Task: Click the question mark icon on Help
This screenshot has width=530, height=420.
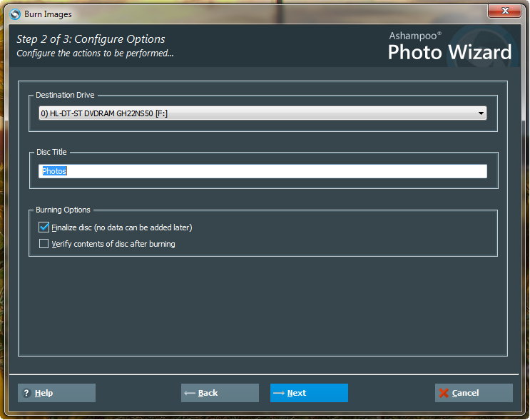Action: (26, 393)
